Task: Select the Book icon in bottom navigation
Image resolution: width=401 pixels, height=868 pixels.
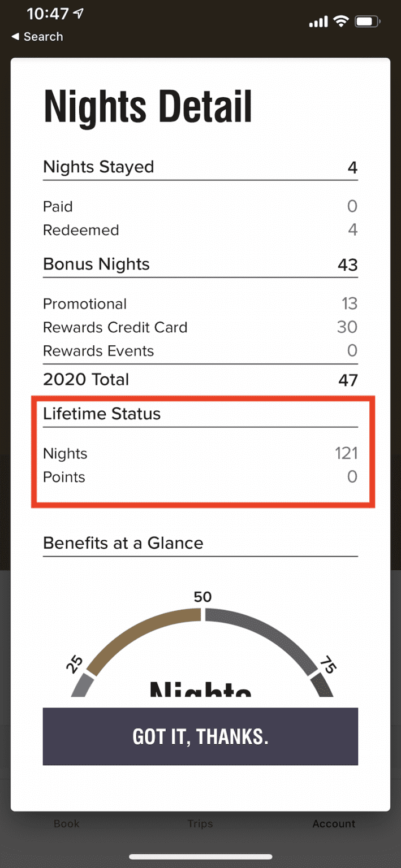Action: (x=66, y=824)
